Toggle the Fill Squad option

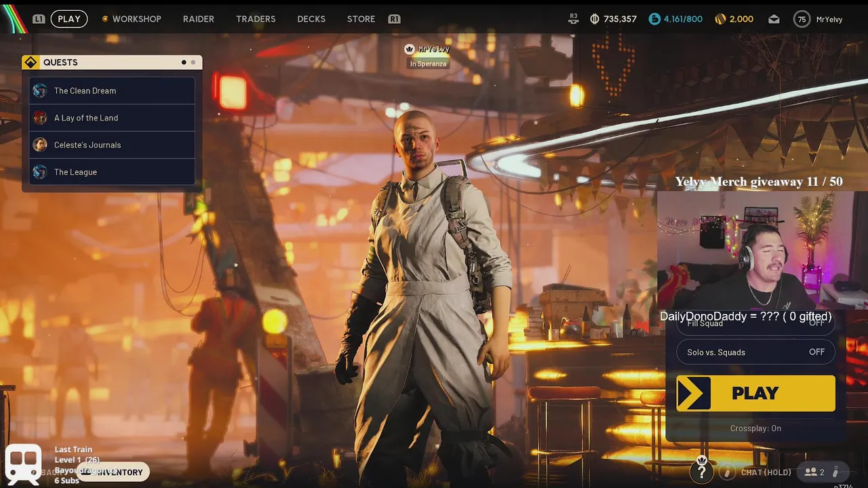tap(755, 324)
